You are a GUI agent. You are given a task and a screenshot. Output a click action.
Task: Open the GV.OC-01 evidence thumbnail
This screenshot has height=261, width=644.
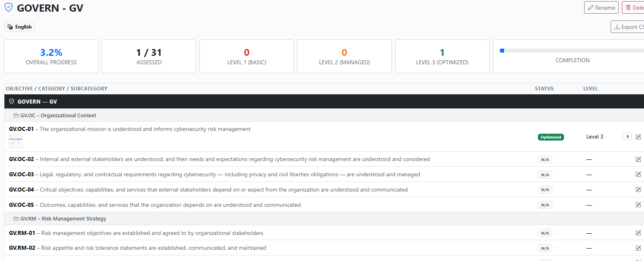click(16, 142)
